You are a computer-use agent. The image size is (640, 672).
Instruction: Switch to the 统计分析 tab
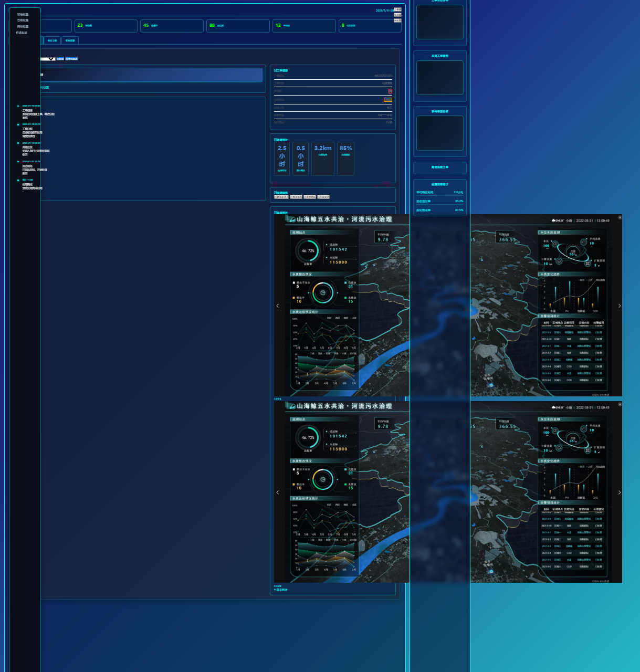[53, 40]
